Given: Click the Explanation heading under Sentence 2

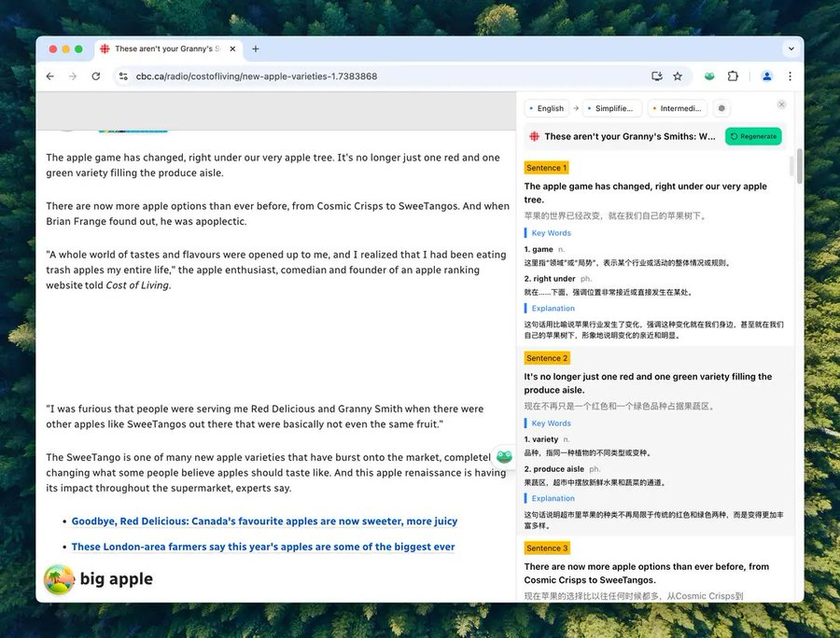Looking at the screenshot, I should click(553, 498).
